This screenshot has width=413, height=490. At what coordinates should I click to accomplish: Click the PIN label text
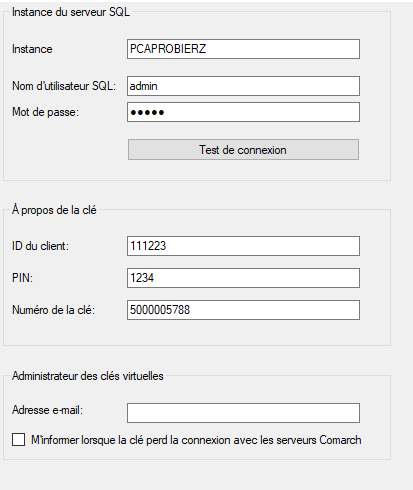point(22,278)
